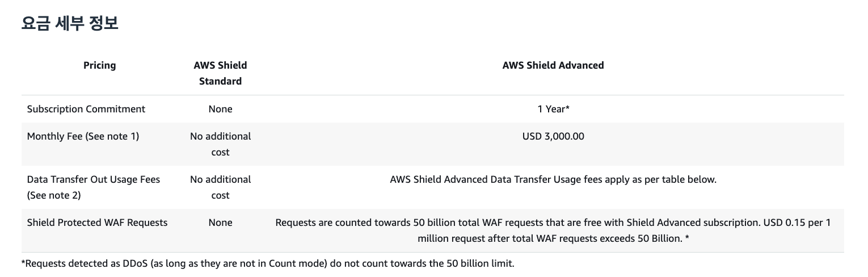Click the 'AWS Shield Advanced' column header
Screen dimensions: 868x277
point(553,65)
